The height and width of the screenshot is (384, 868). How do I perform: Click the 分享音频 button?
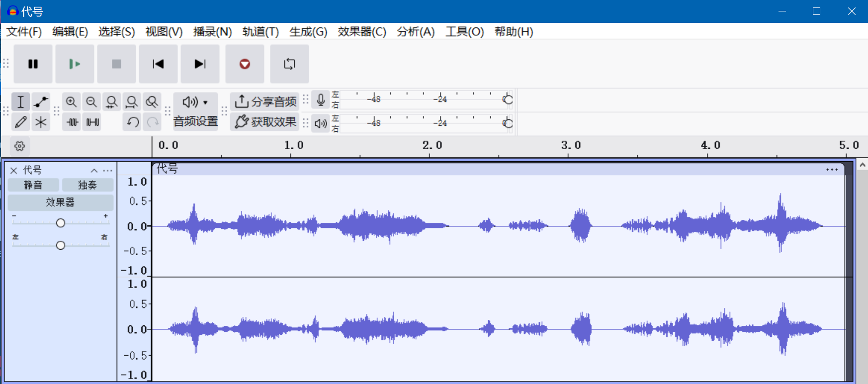click(x=265, y=102)
